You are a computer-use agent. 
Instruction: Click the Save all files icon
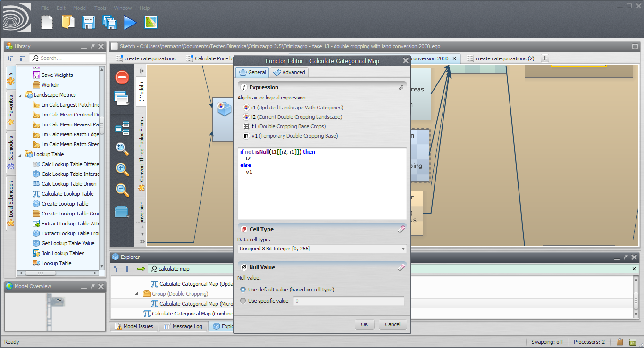(109, 22)
